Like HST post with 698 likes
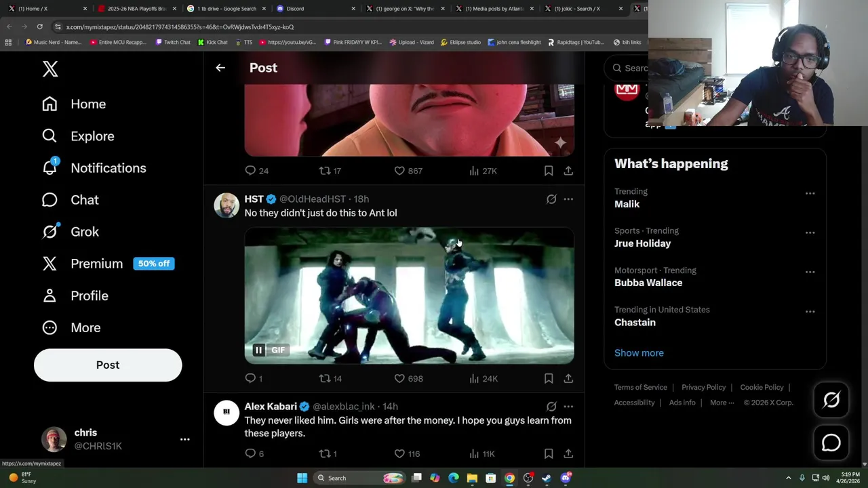Screen dimensions: 868x488 tap(408, 378)
